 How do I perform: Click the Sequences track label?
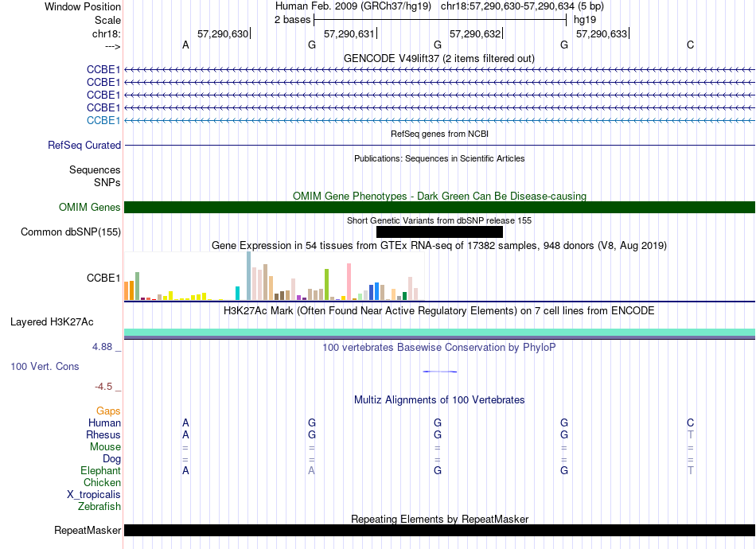(x=95, y=169)
